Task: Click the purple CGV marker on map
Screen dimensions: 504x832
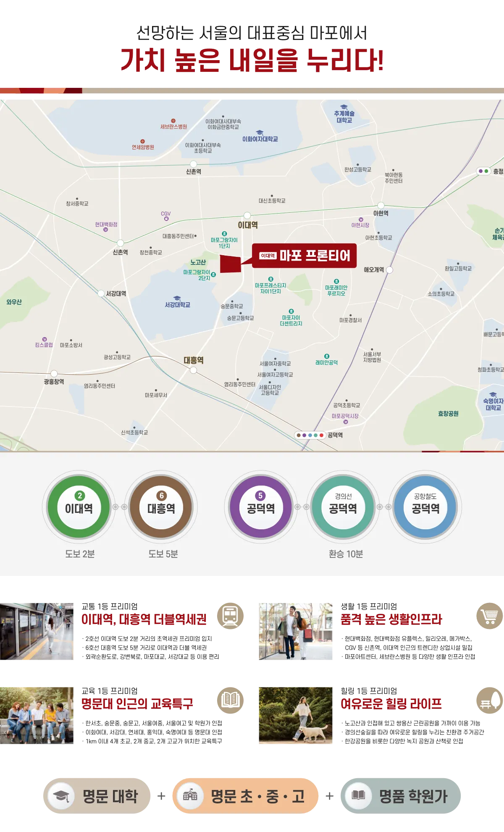Action: pyautogui.click(x=166, y=219)
